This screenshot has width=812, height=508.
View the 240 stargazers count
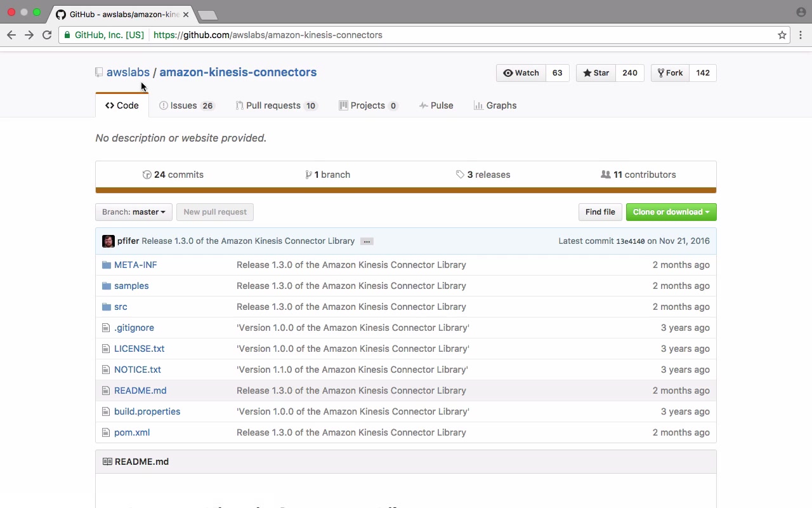[x=630, y=73]
